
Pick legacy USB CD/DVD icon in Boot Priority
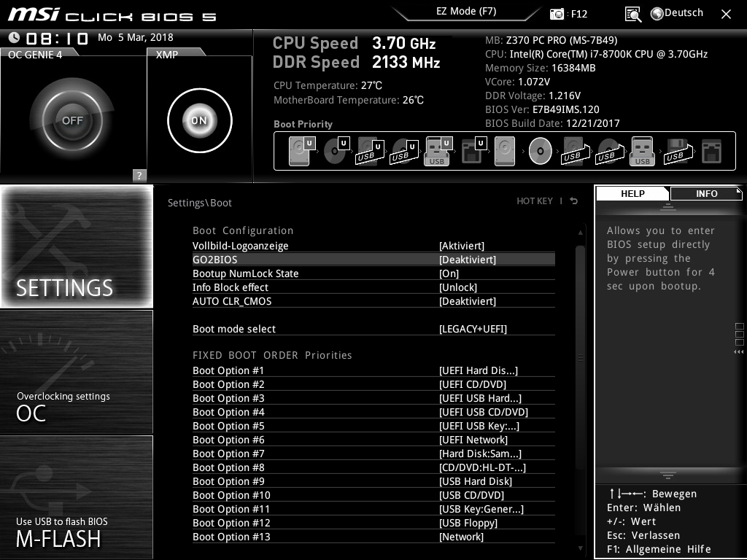click(x=610, y=152)
